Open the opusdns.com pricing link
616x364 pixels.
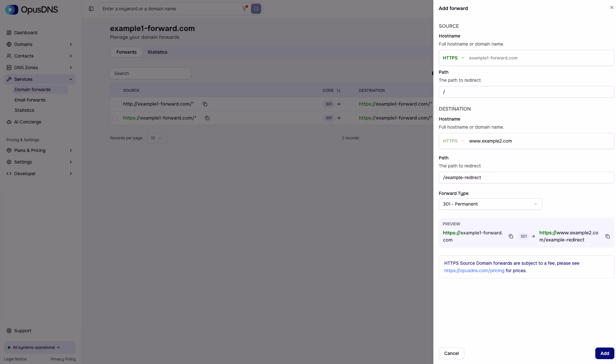click(474, 271)
